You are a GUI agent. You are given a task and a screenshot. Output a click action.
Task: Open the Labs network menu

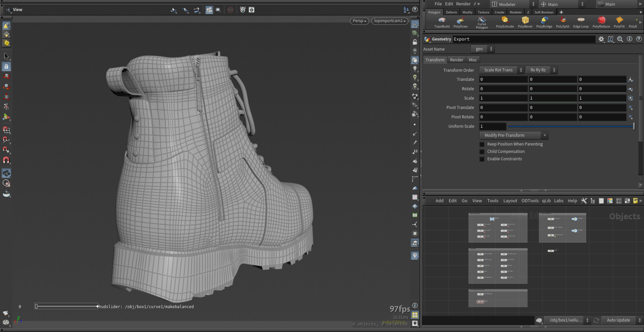pyautogui.click(x=559, y=201)
